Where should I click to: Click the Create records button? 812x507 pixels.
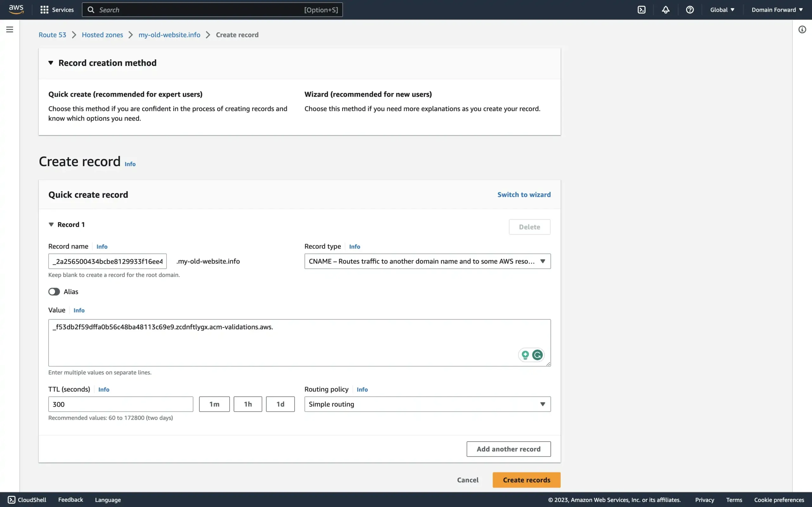tap(526, 480)
